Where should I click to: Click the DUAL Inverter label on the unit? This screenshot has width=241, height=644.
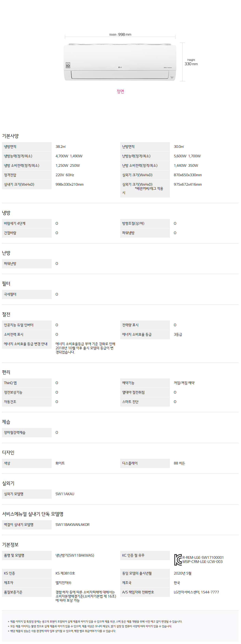168,68
